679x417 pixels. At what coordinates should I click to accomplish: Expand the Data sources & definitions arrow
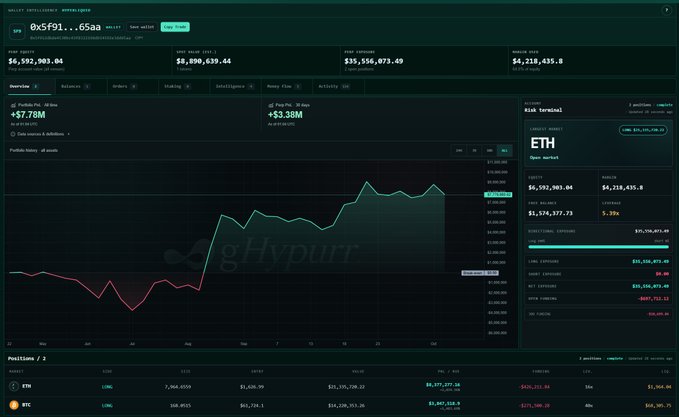tap(68, 134)
